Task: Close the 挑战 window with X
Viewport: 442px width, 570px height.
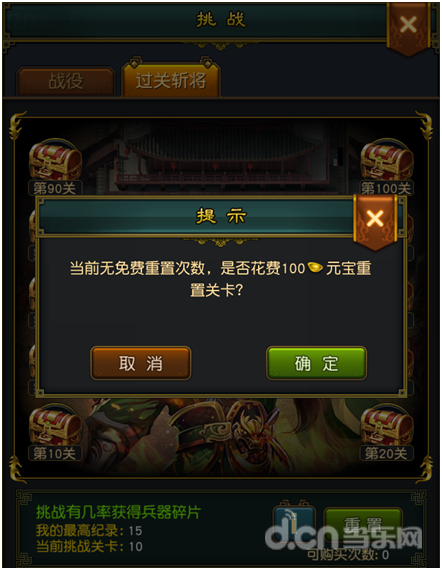Action: [x=408, y=25]
